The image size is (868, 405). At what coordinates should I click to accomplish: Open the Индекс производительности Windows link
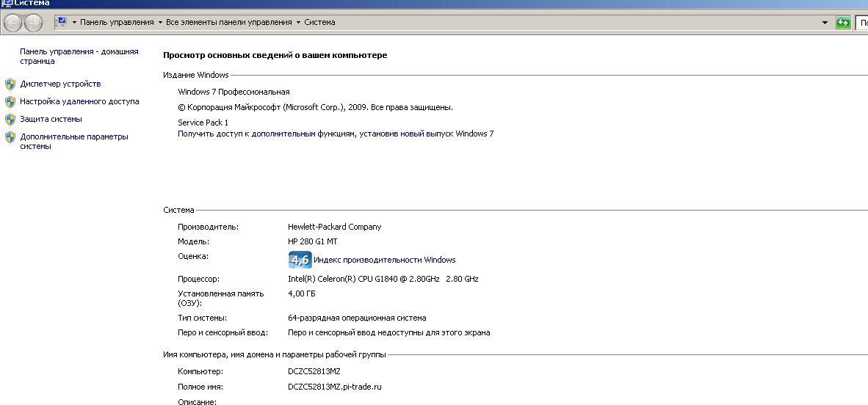(384, 260)
